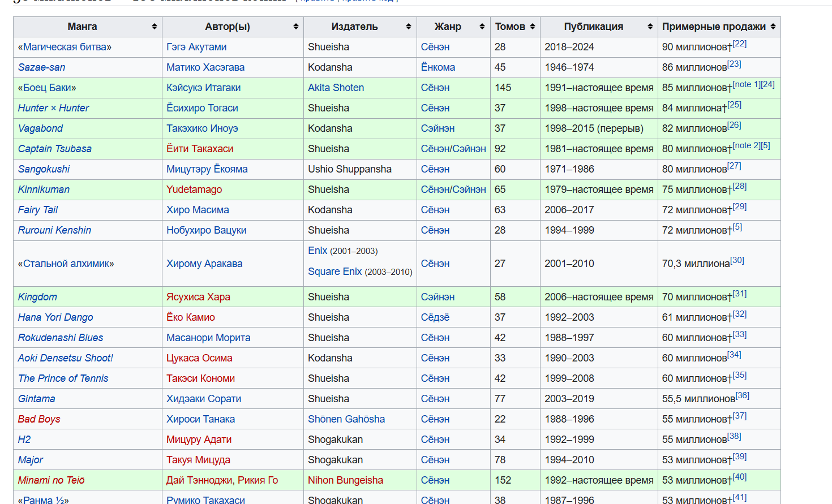Open footnote reference [22]
The height and width of the screenshot is (504, 832).
tap(740, 44)
